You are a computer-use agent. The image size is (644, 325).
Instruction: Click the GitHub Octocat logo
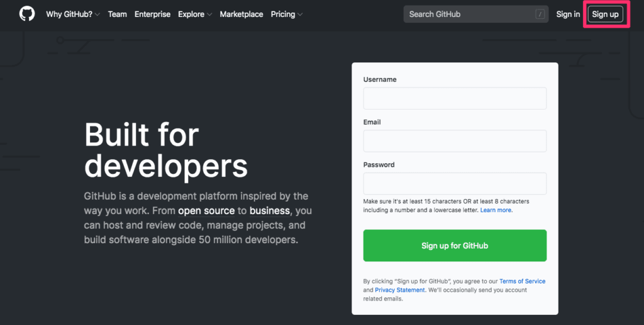27,14
